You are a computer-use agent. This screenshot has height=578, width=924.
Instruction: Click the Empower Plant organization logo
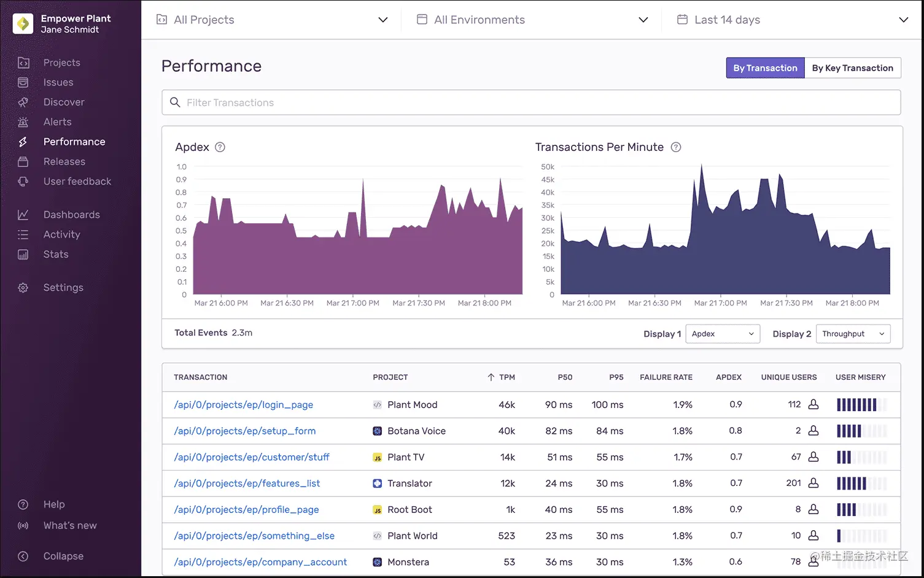pyautogui.click(x=23, y=23)
